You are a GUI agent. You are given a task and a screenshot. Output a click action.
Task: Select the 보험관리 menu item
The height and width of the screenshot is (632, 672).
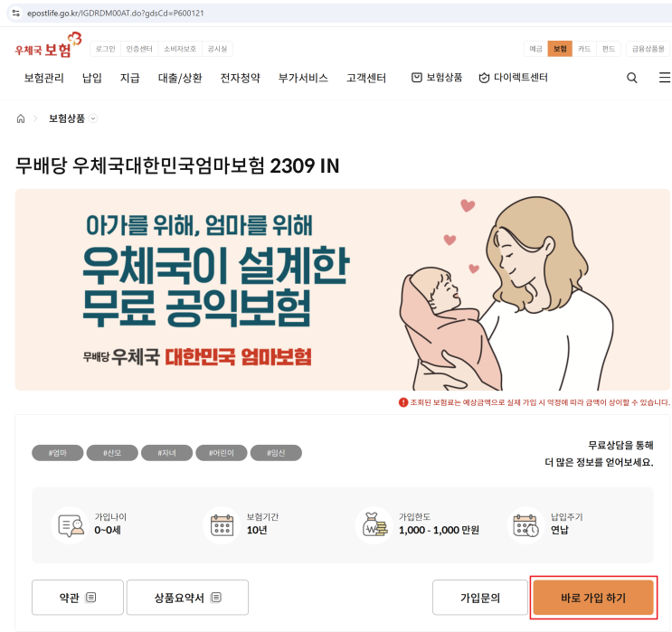point(43,78)
